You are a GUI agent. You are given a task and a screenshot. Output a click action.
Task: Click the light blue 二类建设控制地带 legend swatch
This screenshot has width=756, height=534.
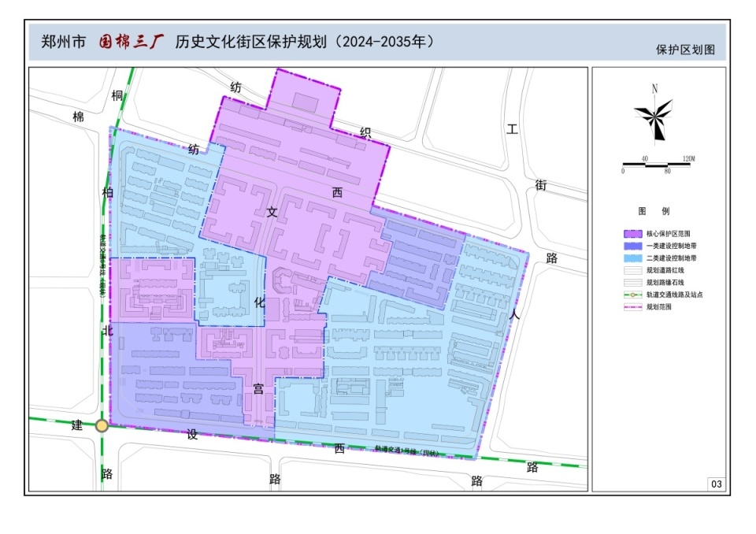click(632, 258)
